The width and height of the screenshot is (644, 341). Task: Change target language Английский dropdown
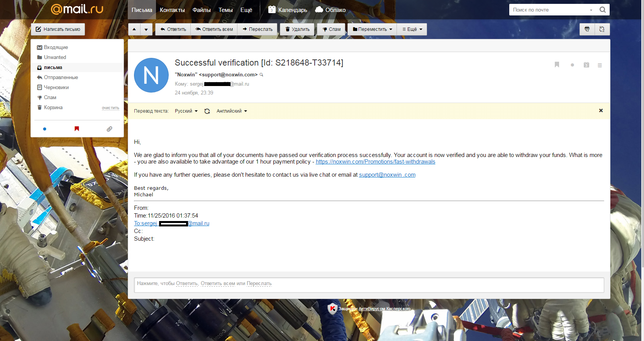tap(232, 111)
